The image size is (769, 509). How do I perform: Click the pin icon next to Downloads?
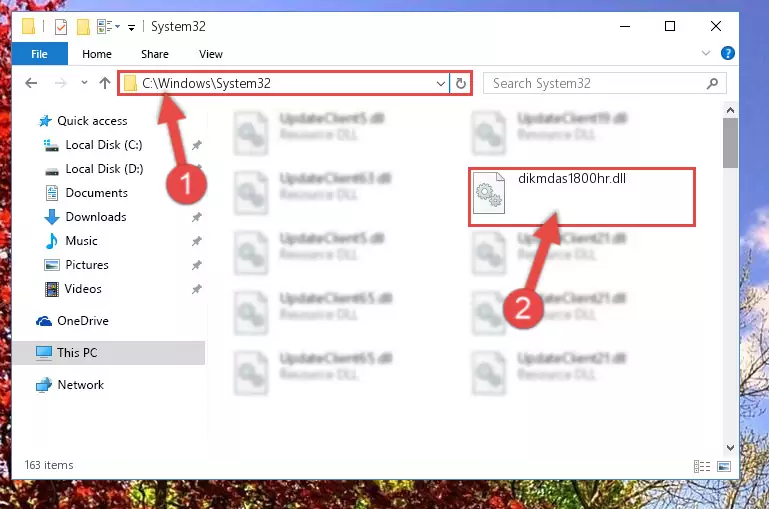tap(197, 217)
